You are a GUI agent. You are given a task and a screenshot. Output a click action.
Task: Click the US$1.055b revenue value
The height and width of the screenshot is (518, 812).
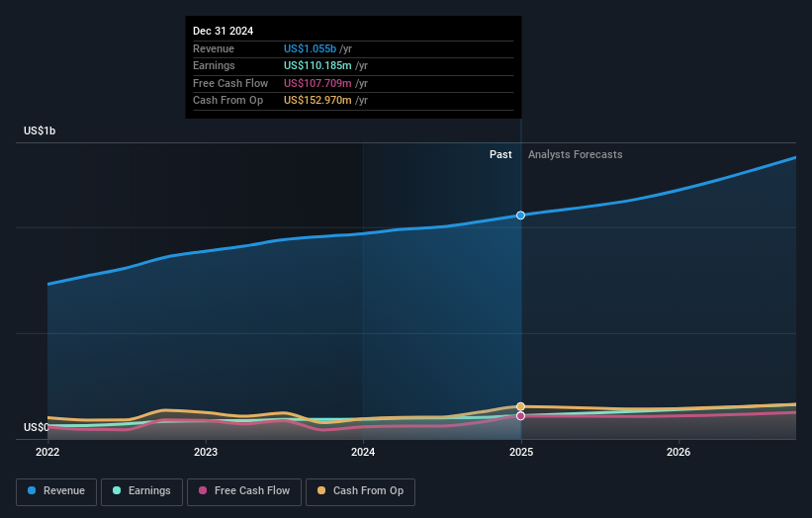pos(311,48)
